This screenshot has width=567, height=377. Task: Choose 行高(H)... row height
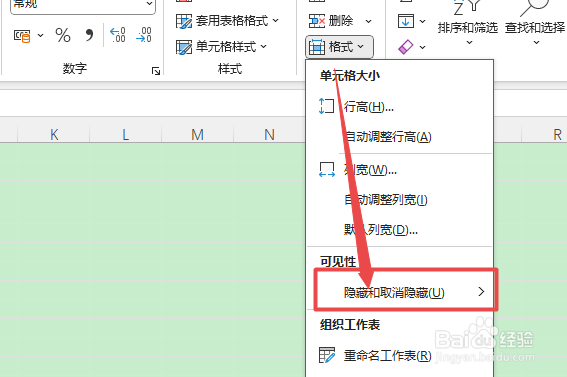(399, 107)
